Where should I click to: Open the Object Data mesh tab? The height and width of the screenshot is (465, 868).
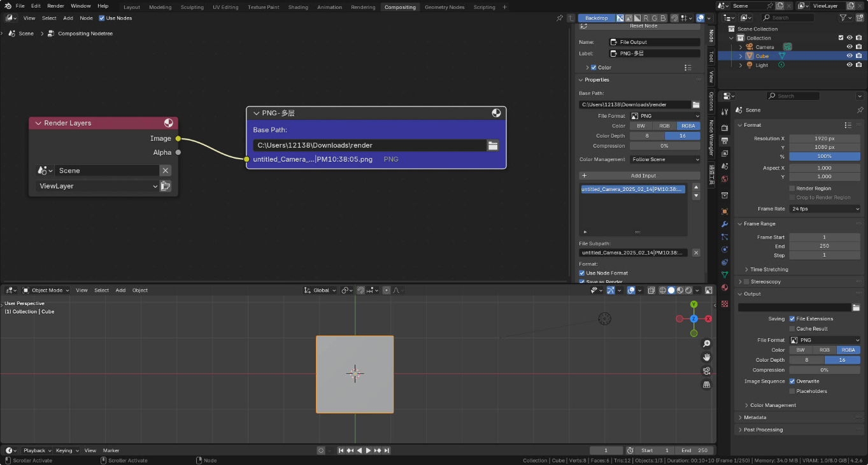point(725,275)
